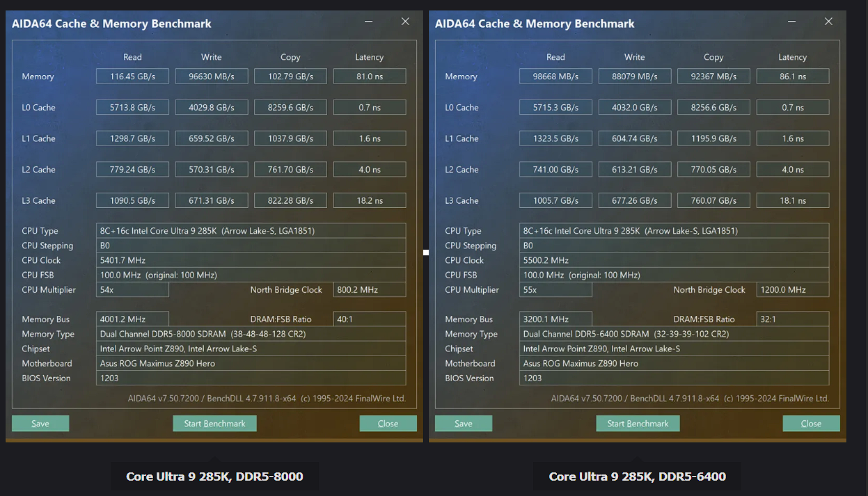Click CPU Type field in the DDR5-6400 window

point(674,231)
